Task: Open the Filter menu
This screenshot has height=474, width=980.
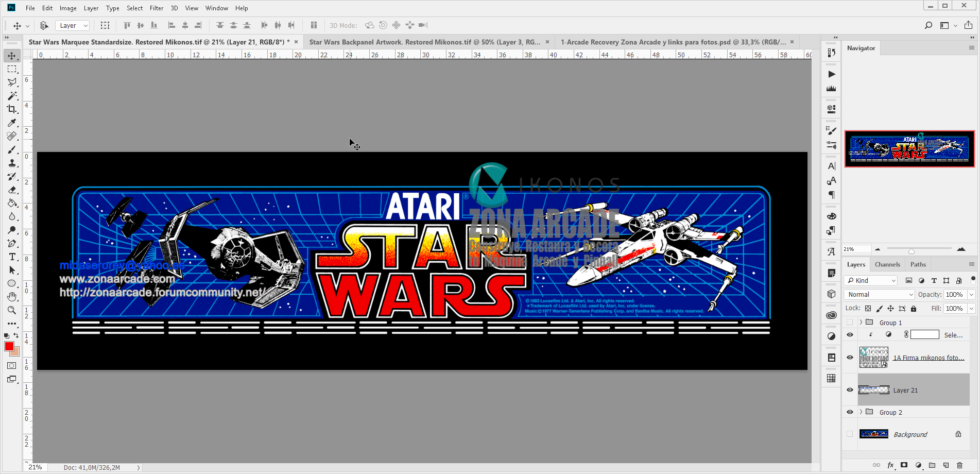Action: point(156,8)
